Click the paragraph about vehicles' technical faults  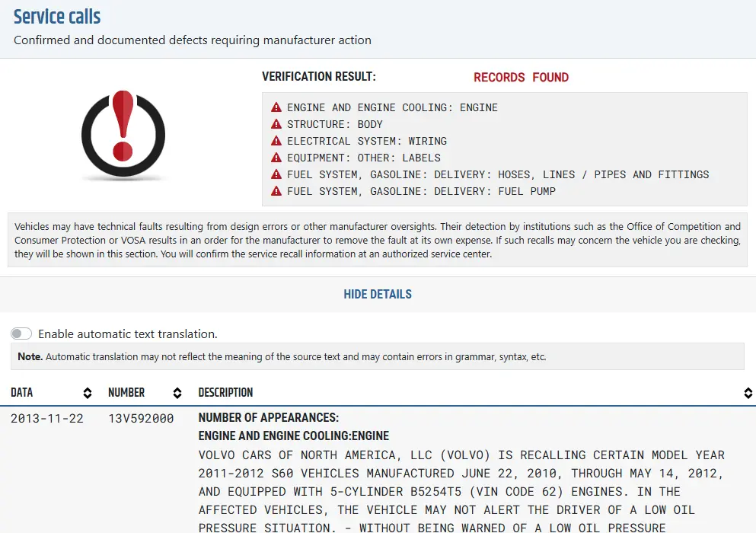click(x=378, y=240)
